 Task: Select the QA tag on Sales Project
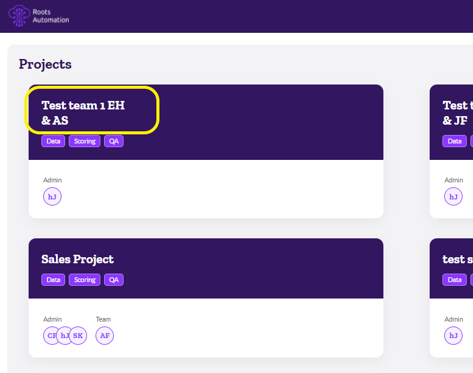pos(114,280)
